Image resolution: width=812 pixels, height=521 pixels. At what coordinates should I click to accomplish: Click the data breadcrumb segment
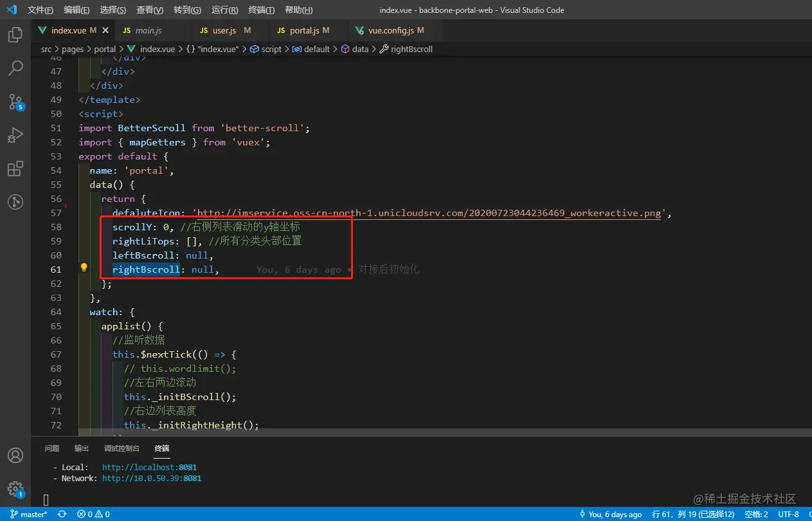click(355, 49)
